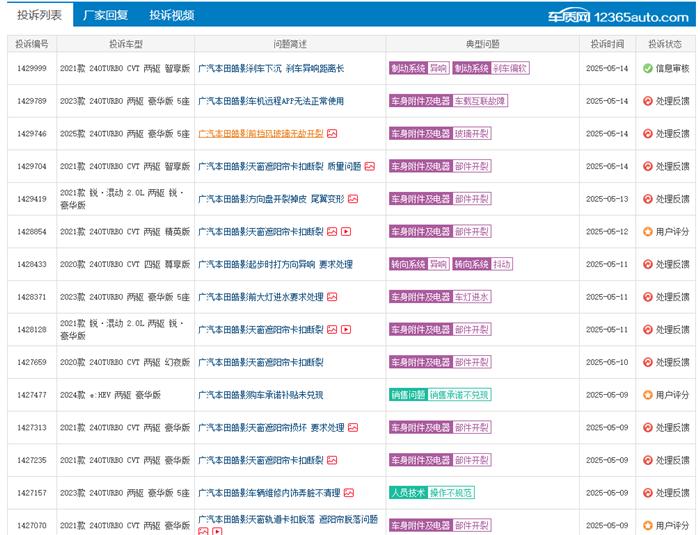Click complaint number 1427477
This screenshot has height=535, width=700.
click(32, 395)
